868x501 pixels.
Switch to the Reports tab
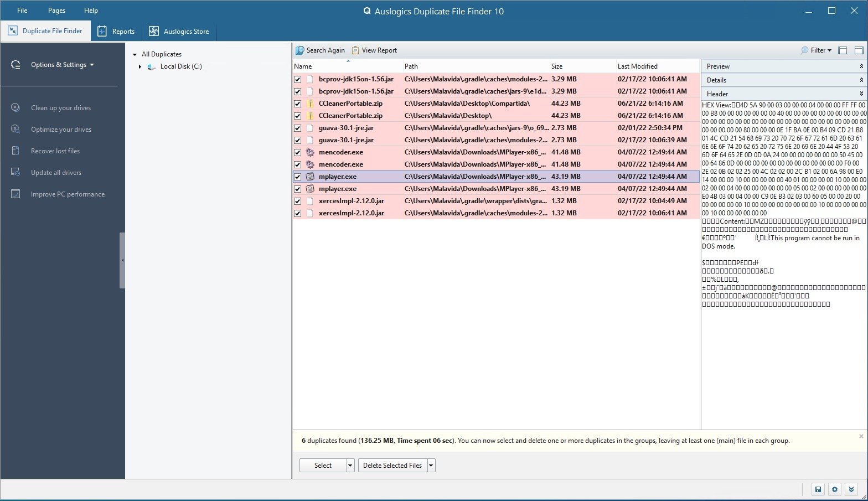point(116,31)
